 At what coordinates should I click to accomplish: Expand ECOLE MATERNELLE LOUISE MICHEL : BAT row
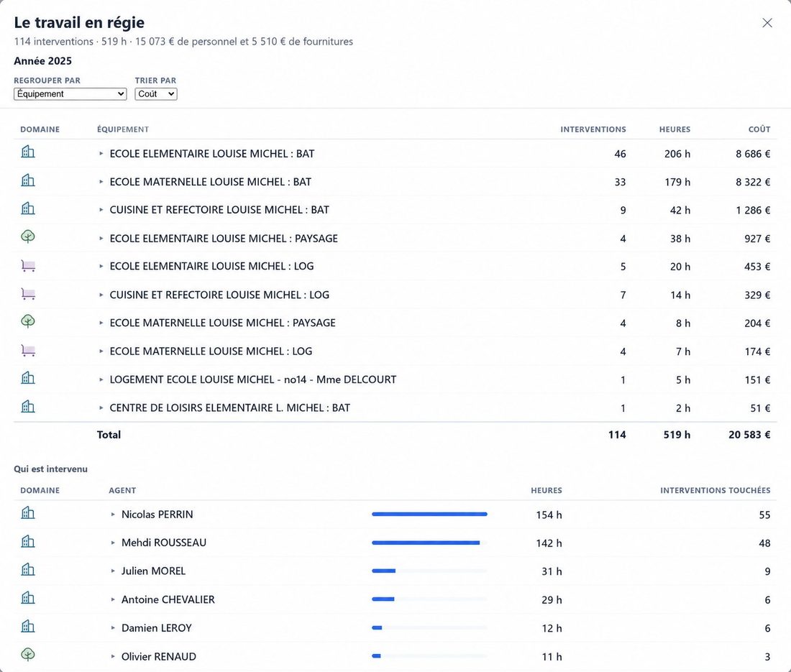coord(101,182)
